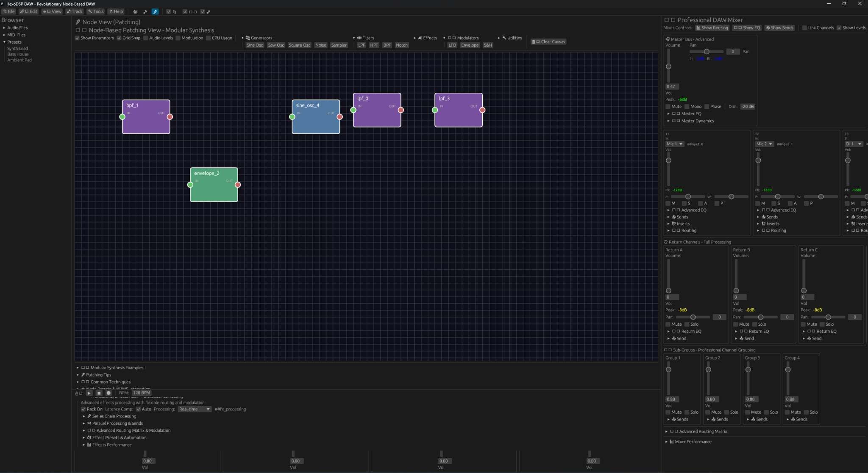Click the 128 BPM value field

point(141,393)
